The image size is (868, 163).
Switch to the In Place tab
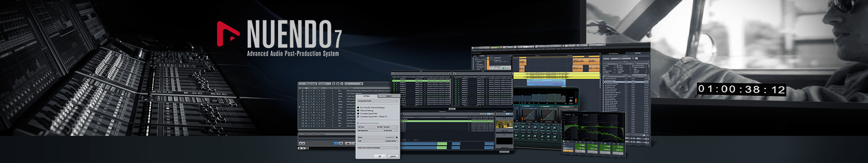click(x=367, y=96)
